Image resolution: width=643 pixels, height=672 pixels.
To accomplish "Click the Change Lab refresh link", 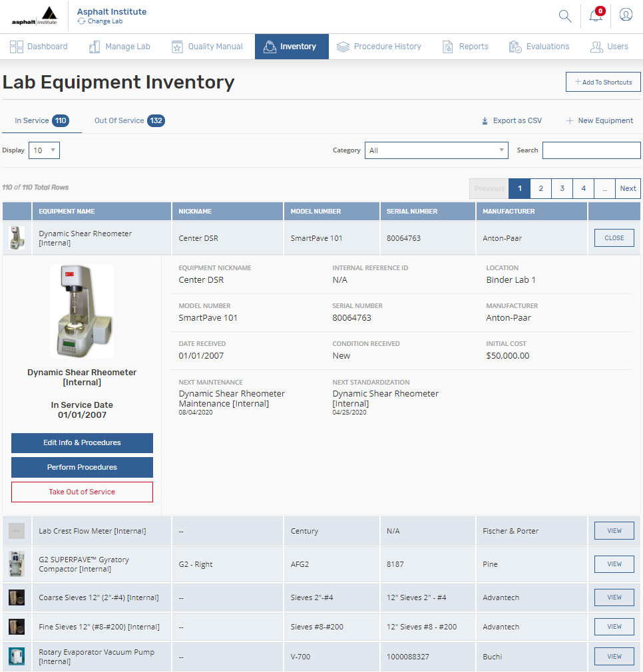I will [100, 21].
